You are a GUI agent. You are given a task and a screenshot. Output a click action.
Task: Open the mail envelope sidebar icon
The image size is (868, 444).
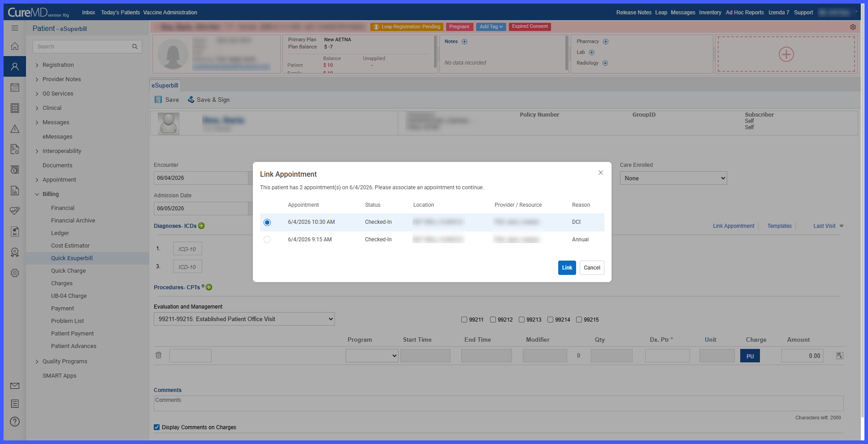15,386
